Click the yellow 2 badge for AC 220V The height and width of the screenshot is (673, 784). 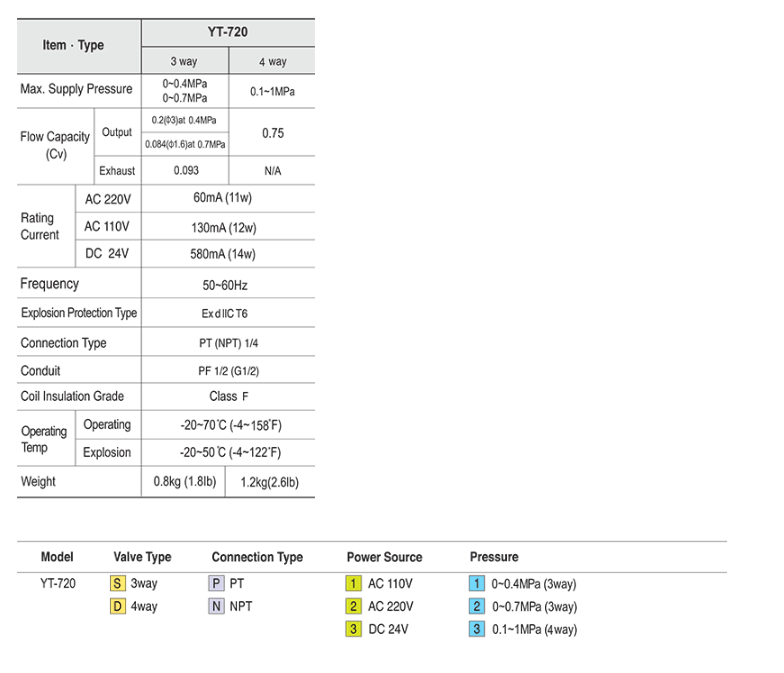pos(354,606)
